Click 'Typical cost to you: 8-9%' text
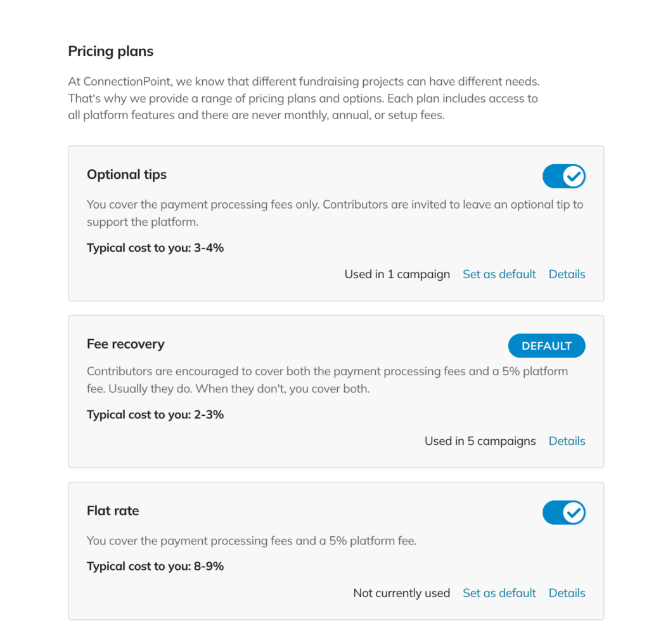Image resolution: width=649 pixels, height=644 pixels. [x=155, y=566]
